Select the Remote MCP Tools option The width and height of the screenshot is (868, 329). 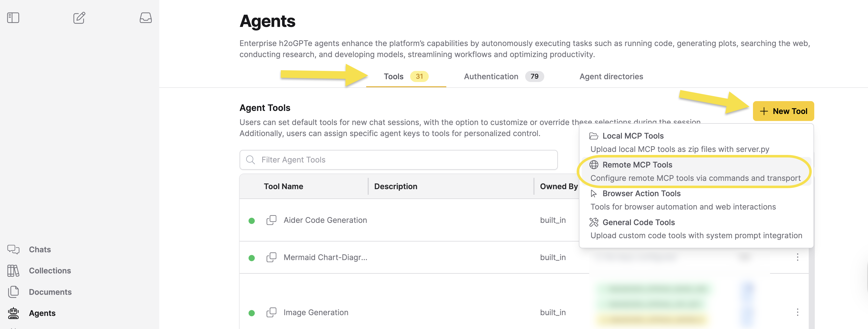(637, 165)
